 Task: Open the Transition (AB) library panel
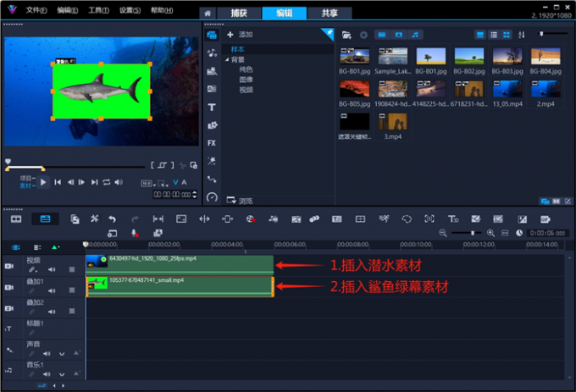click(212, 89)
